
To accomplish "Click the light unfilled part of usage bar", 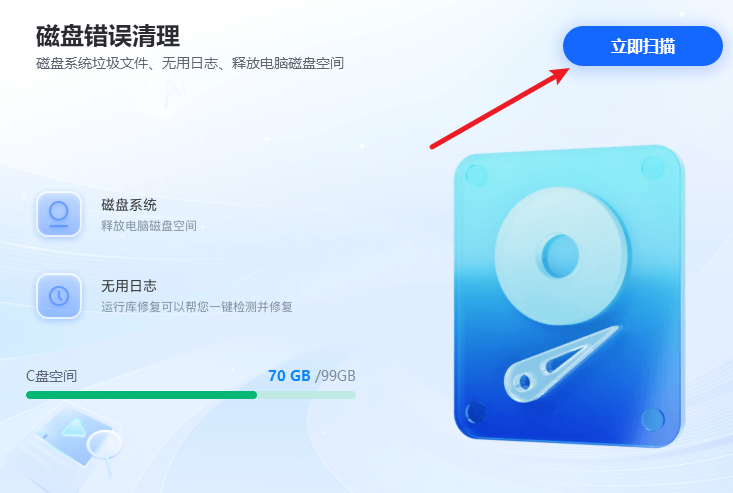I will (x=307, y=395).
